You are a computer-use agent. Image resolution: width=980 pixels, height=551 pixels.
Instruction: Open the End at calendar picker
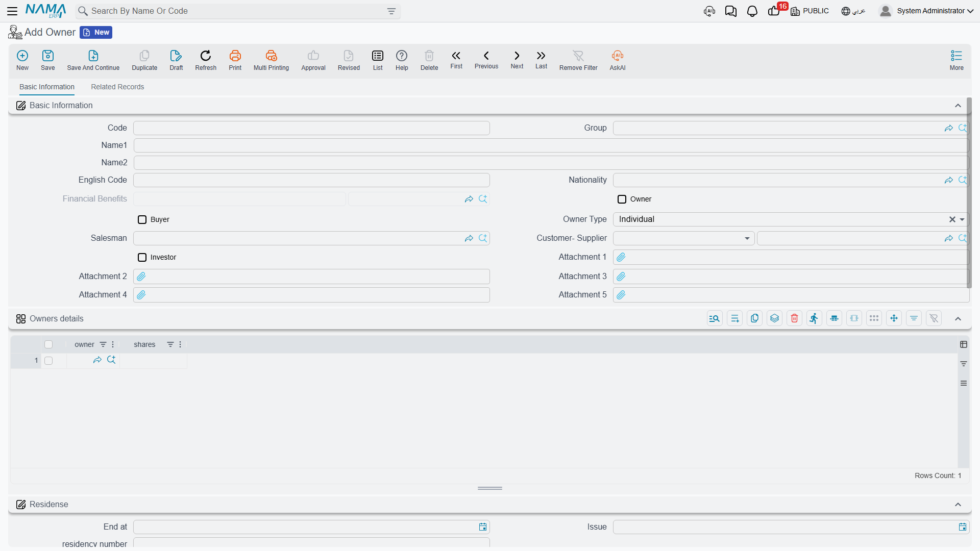pyautogui.click(x=482, y=527)
